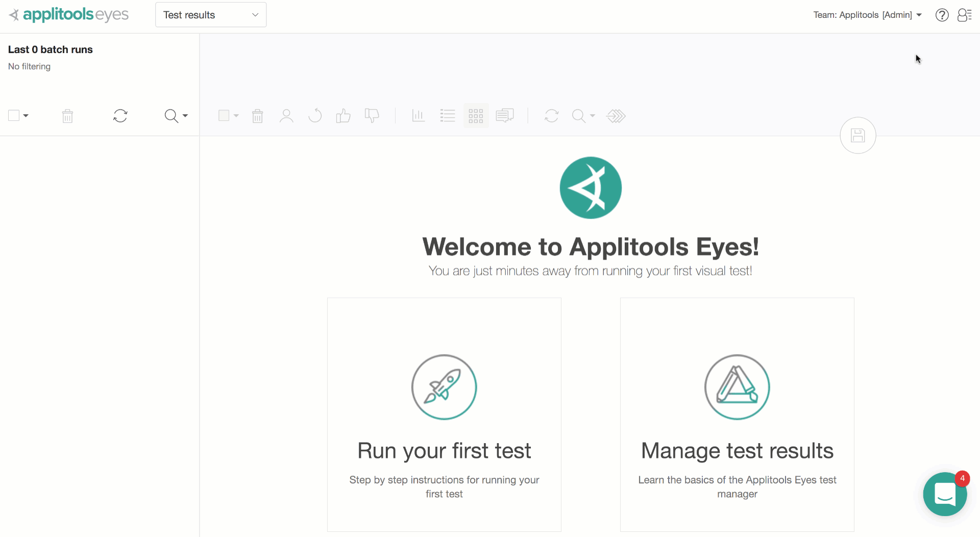Click the help question mark icon

(x=942, y=15)
